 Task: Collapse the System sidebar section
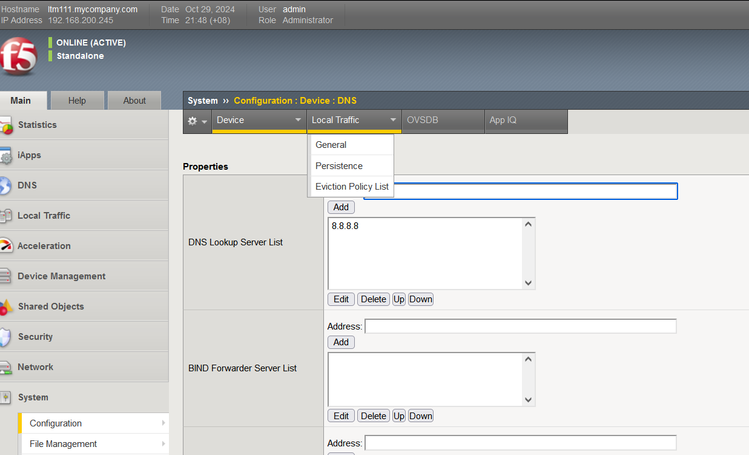pos(33,397)
